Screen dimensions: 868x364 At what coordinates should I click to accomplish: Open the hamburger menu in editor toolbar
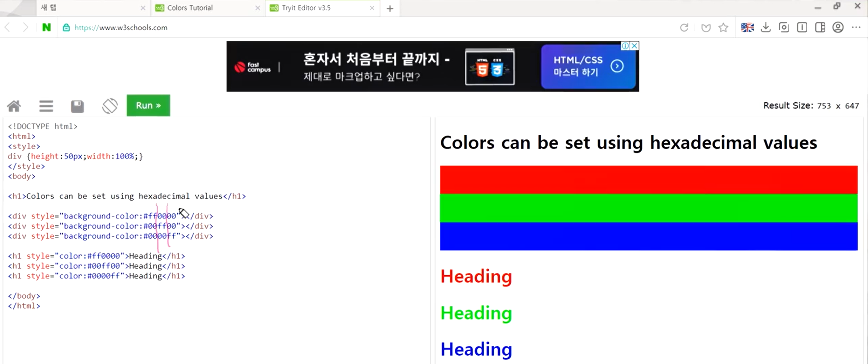point(46,106)
